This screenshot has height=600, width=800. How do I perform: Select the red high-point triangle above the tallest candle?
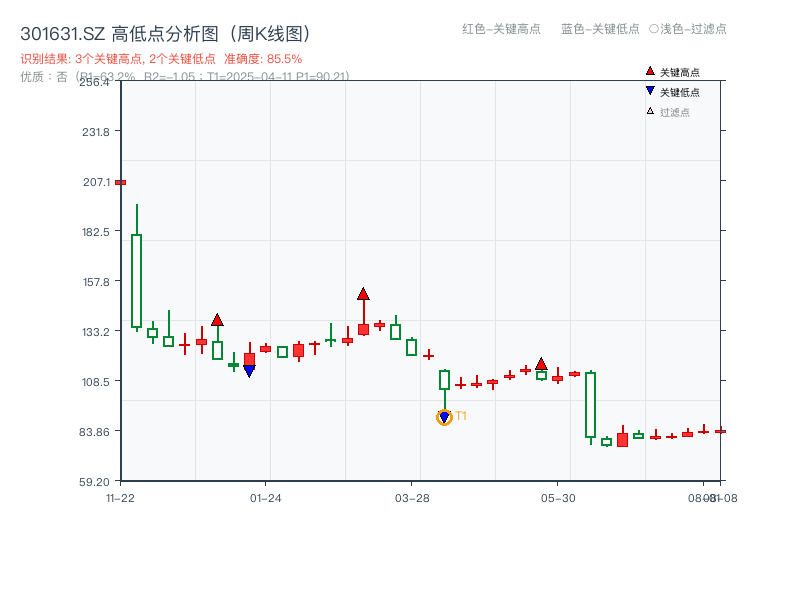363,294
